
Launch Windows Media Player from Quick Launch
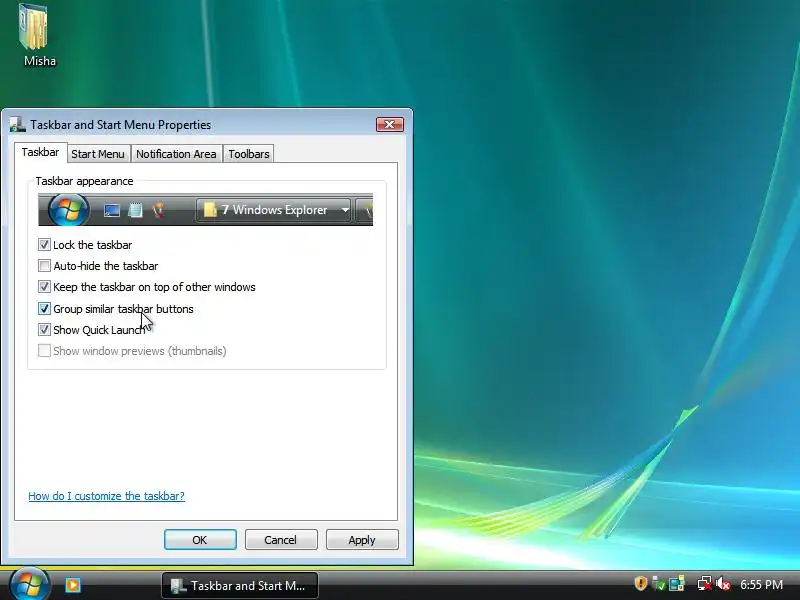point(72,585)
